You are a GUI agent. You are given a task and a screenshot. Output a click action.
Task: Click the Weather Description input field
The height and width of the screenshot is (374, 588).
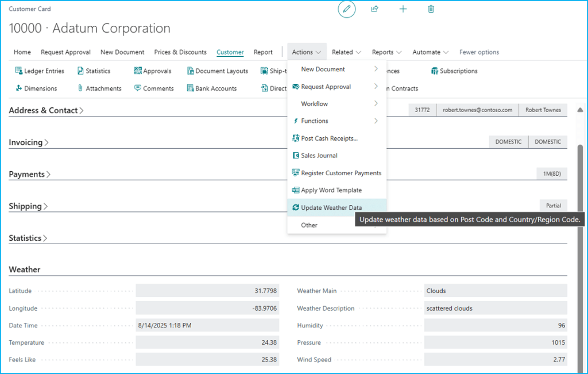click(495, 309)
